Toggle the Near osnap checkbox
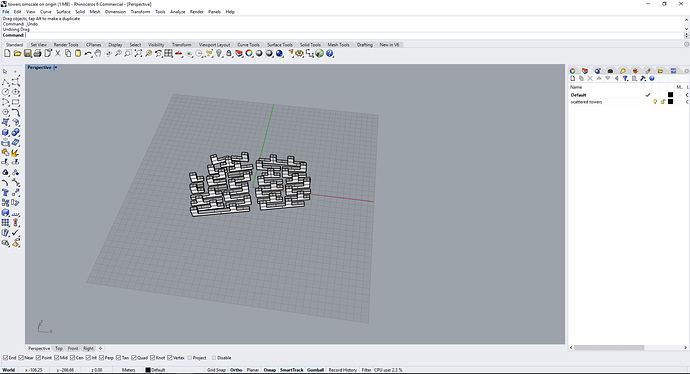 click(x=21, y=358)
